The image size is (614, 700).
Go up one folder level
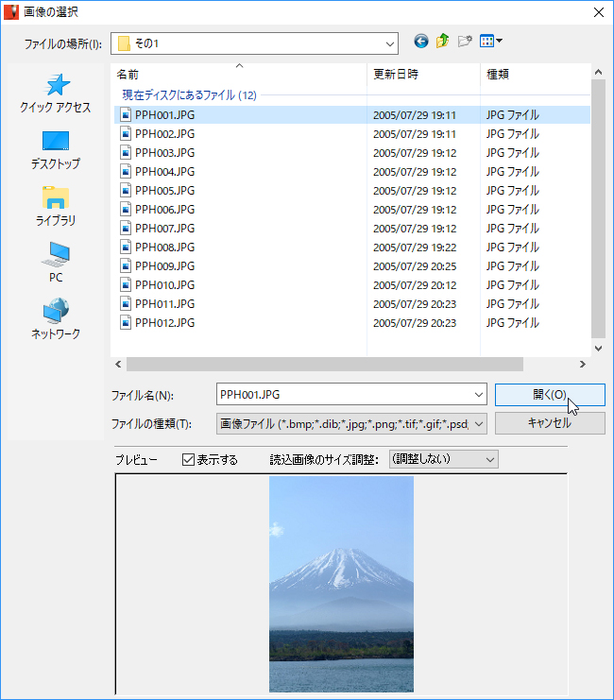(x=442, y=42)
